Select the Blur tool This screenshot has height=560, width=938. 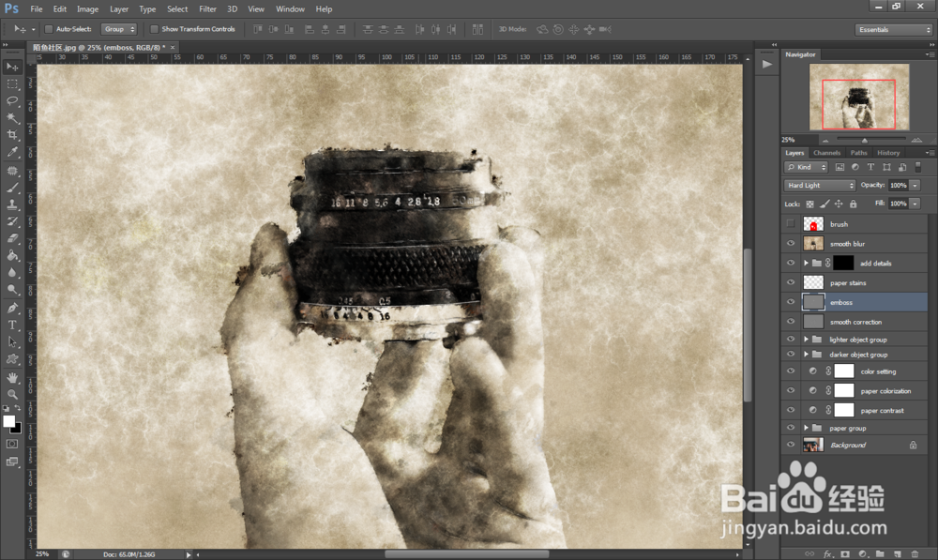pos(12,272)
